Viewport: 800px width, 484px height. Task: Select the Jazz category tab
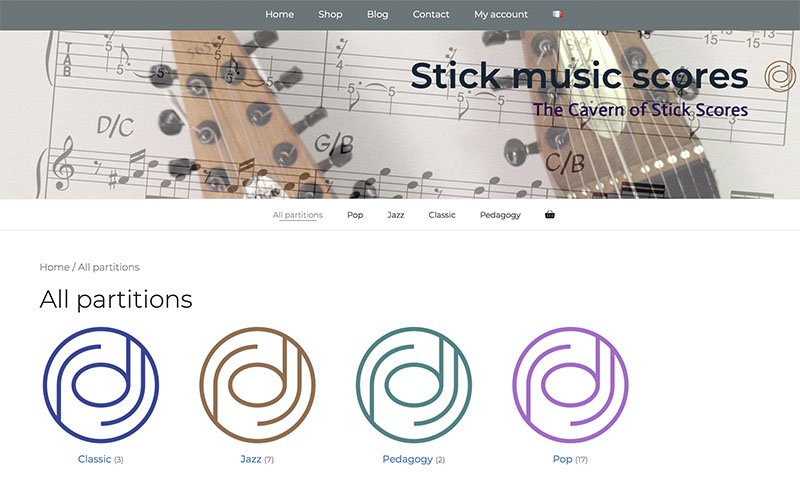pyautogui.click(x=395, y=215)
